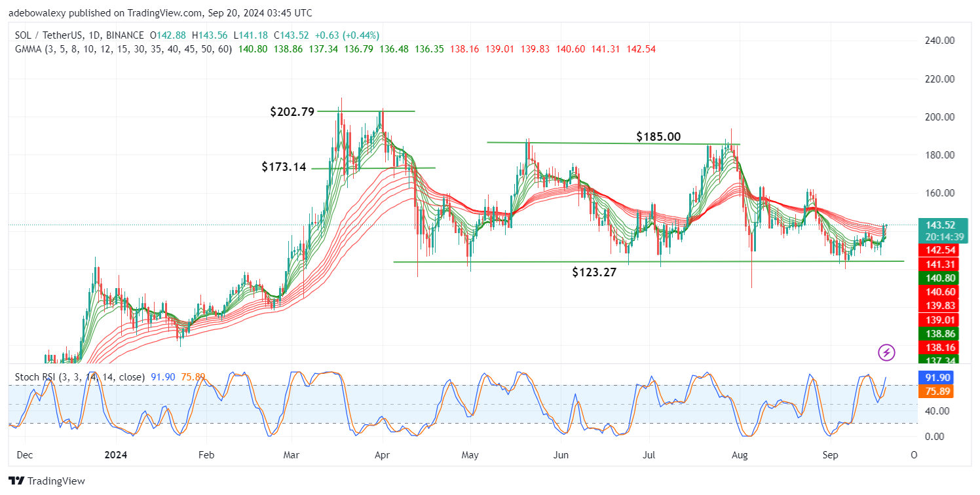This screenshot has height=495, width=980.
Task: Click the Feb label on time axis
Action: point(206,454)
